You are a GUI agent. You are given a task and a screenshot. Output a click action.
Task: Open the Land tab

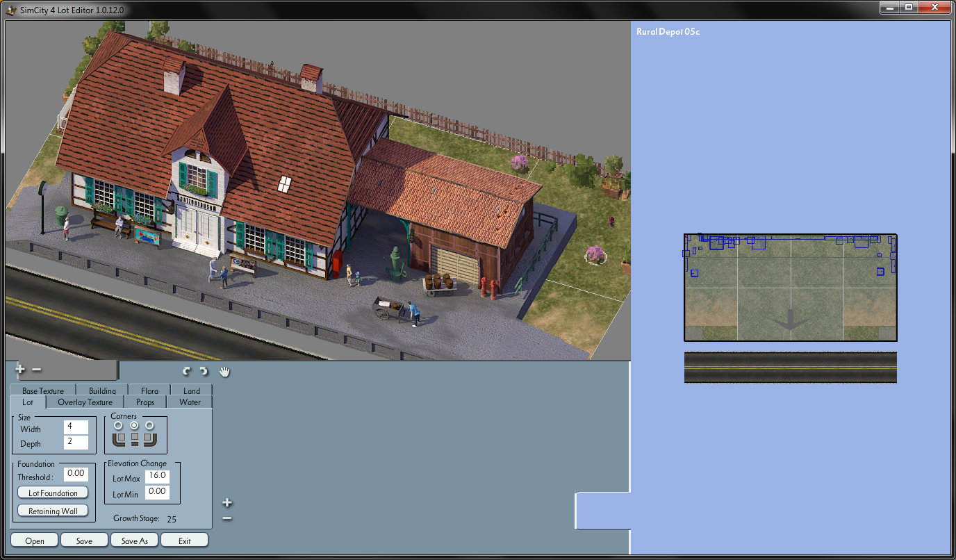point(192,390)
